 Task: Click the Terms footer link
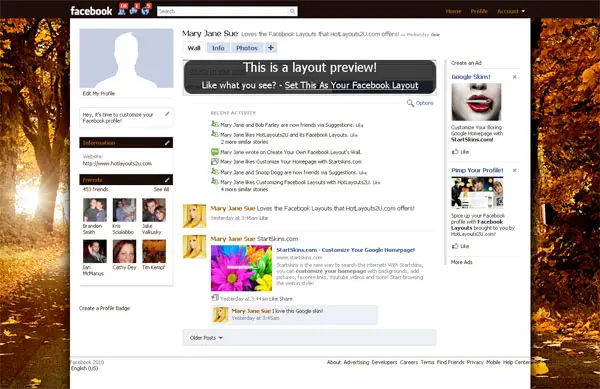click(x=427, y=362)
